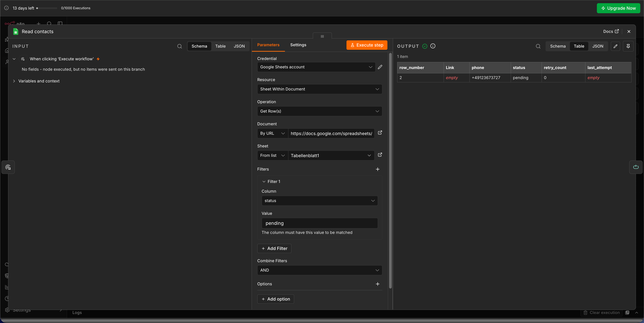Screen dimensions: 644x323
Task: Click the next node icon at right edge
Action: point(636,167)
